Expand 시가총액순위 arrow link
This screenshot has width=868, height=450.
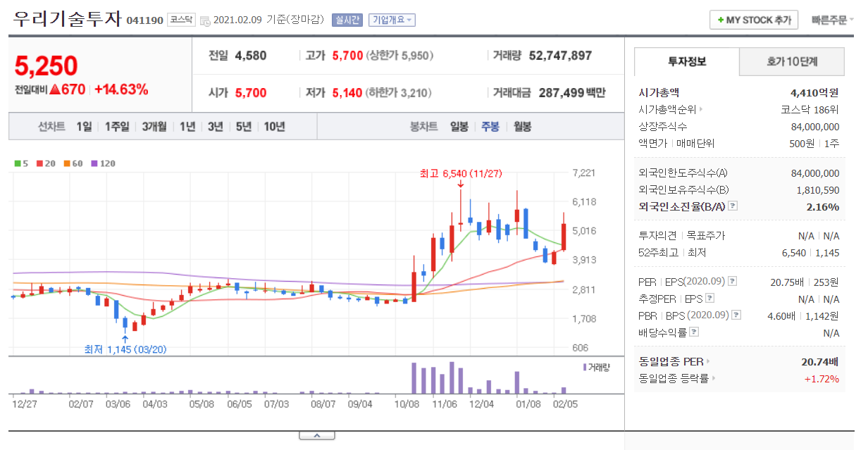(669, 109)
